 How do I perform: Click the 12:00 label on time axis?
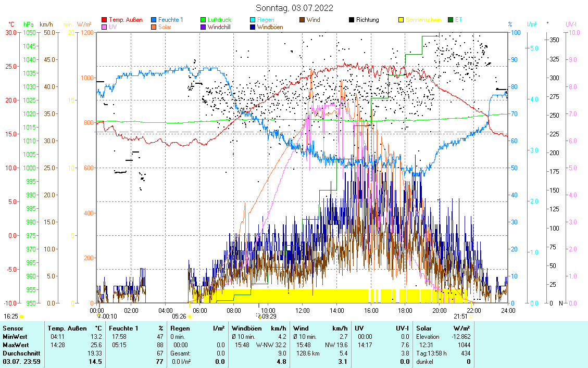tap(302, 310)
